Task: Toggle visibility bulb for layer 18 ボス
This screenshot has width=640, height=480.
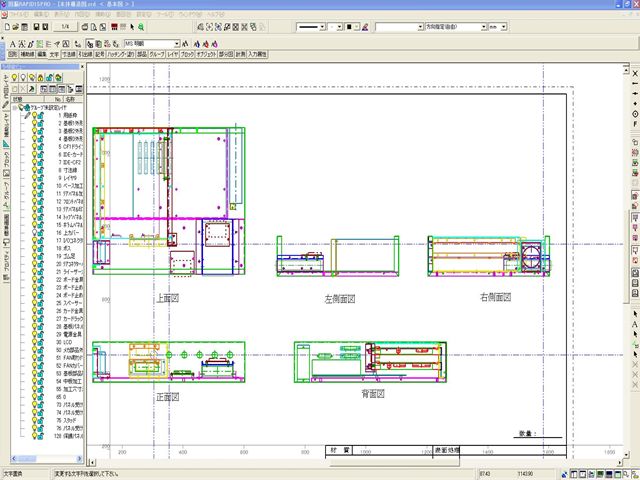Action: coord(34,248)
